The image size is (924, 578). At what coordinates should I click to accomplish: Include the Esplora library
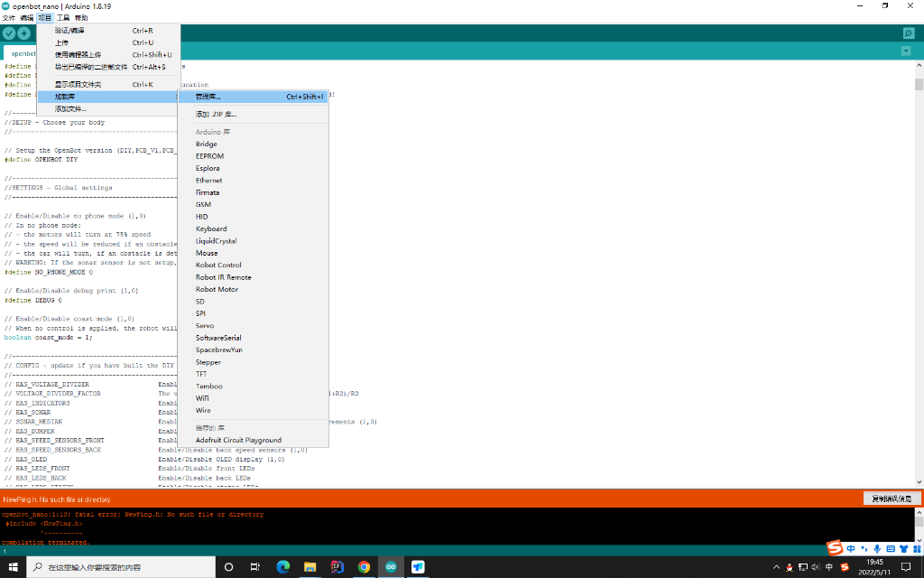[x=254, y=168]
